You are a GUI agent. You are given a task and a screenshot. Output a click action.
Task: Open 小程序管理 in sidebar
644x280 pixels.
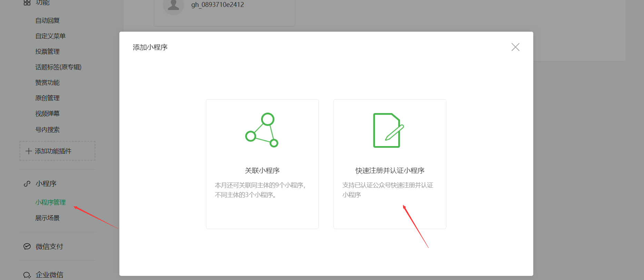[50, 203]
